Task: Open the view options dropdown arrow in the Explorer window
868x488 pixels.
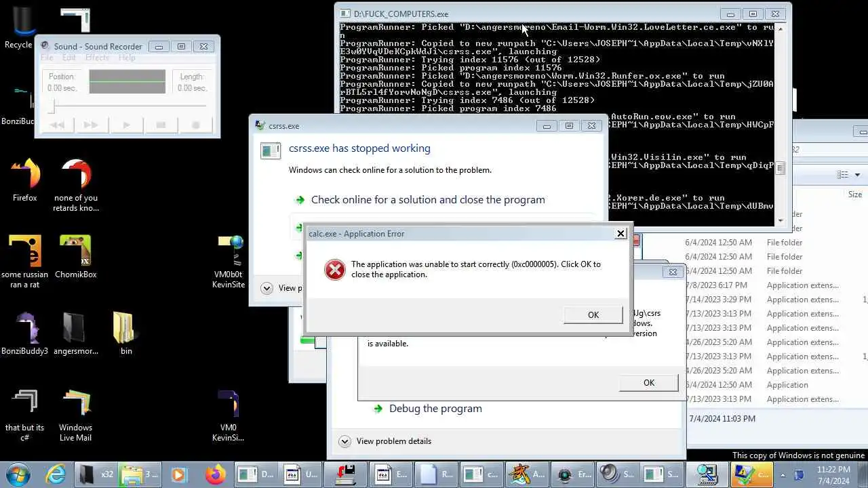Action: (x=857, y=175)
